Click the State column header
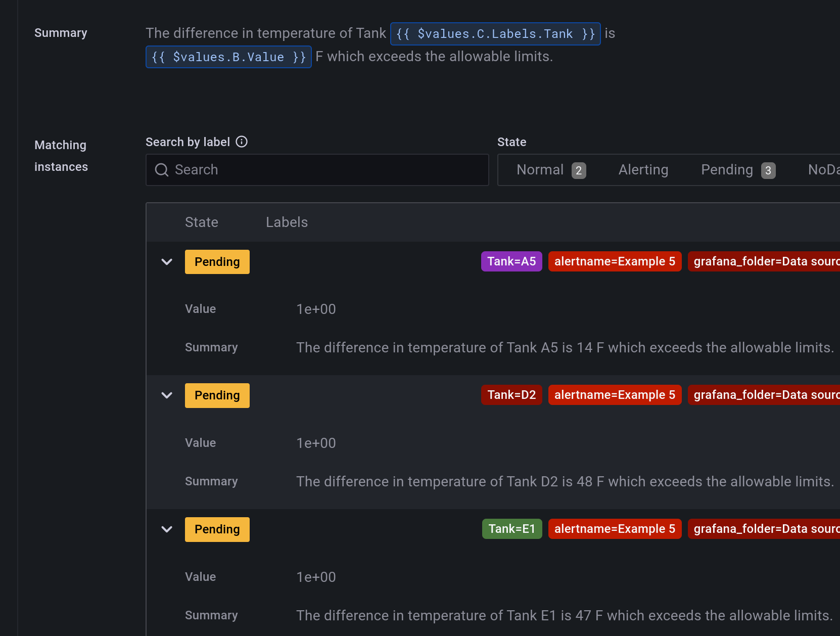Viewport: 840px width, 636px height. click(x=201, y=222)
